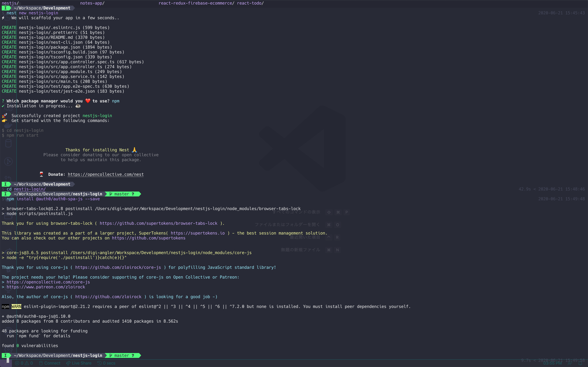Click the すべてのコマンドの表示 shortcut hint

coord(296,212)
